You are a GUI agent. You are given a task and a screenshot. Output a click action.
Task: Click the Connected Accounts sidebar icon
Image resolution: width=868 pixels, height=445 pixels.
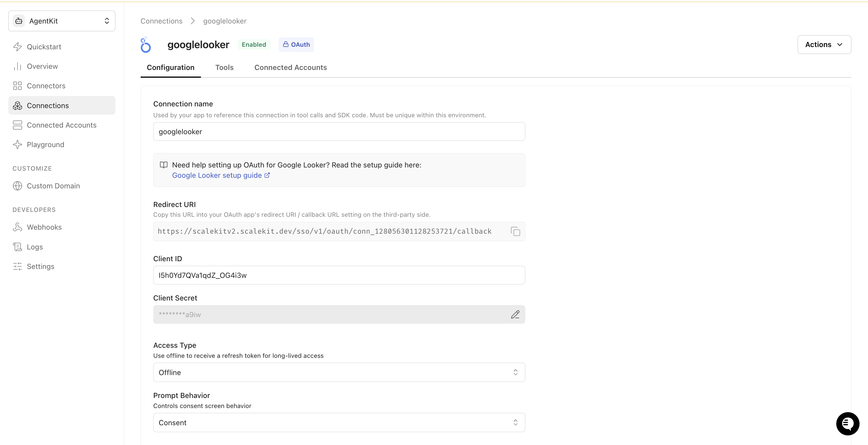point(18,125)
